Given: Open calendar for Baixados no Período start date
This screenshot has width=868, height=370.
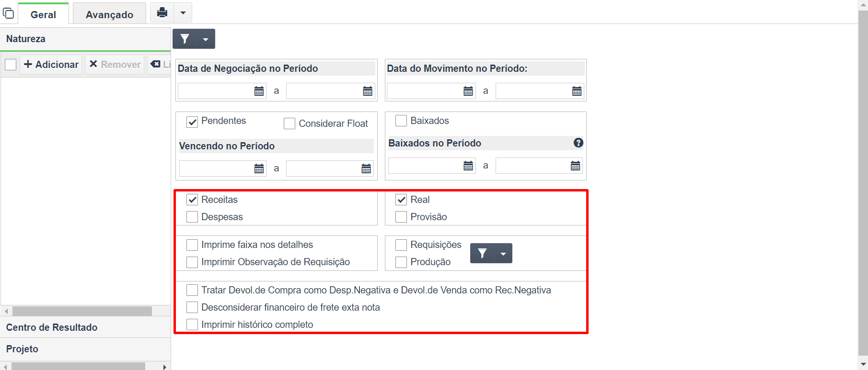Looking at the screenshot, I should coord(468,166).
